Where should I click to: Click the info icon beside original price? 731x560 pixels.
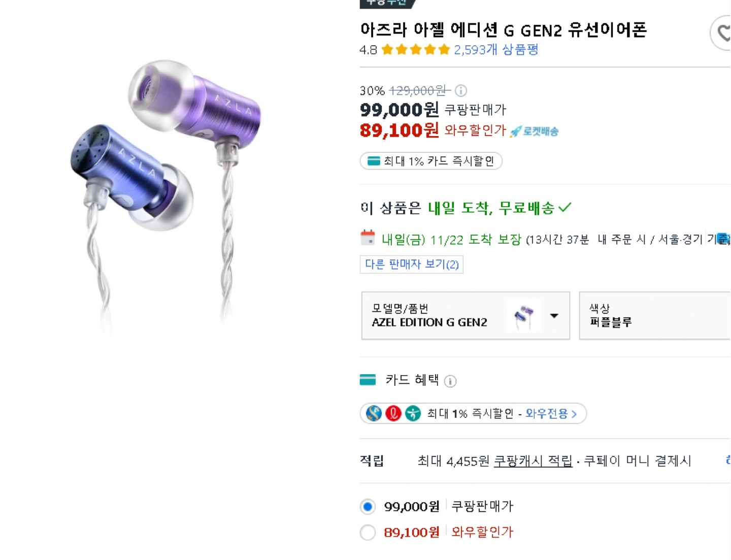461,91
